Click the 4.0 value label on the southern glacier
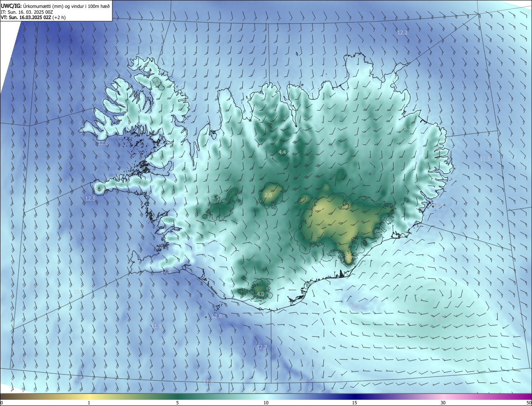This screenshot has height=406, width=532. 261,294
